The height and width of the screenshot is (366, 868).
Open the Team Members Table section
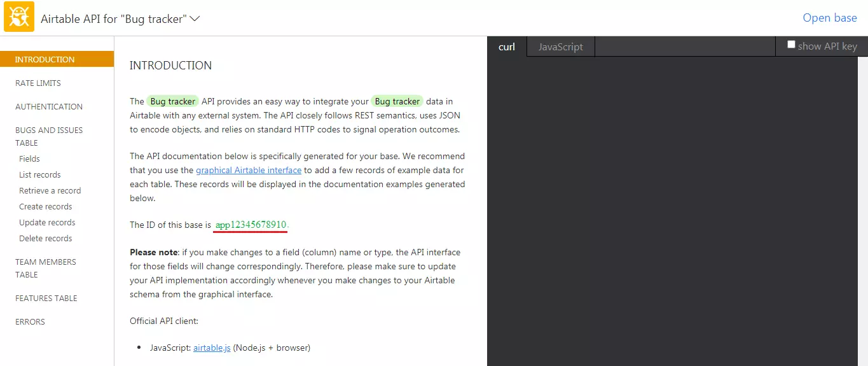46,268
